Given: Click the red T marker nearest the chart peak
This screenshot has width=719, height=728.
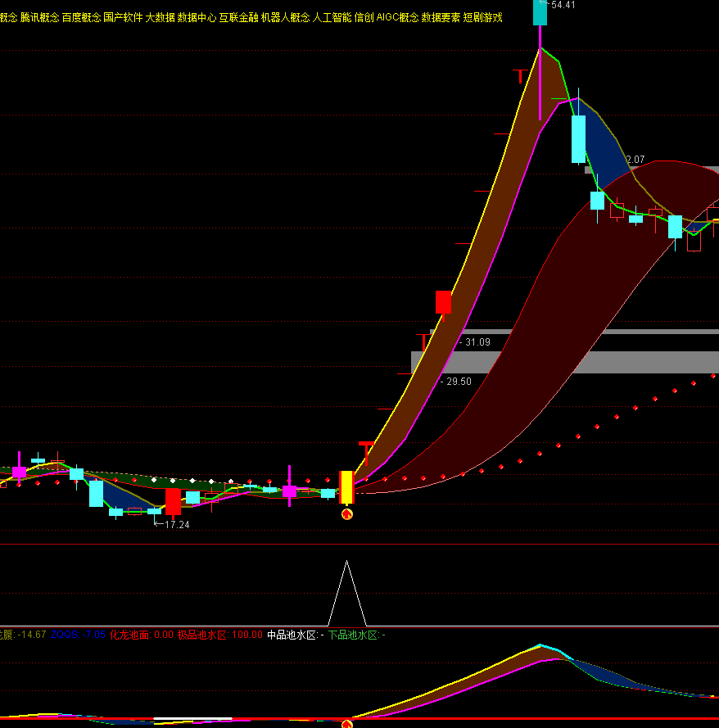Looking at the screenshot, I should (518, 76).
